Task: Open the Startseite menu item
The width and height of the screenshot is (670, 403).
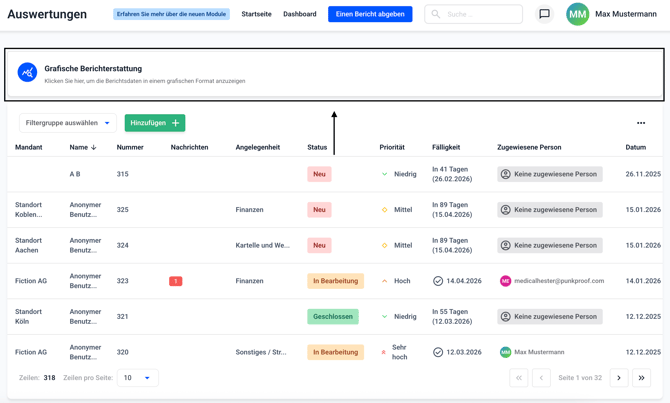Action: tap(256, 14)
